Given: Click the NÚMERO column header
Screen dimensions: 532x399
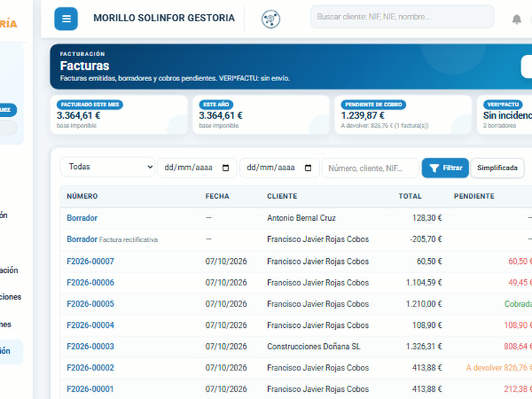Looking at the screenshot, I should tap(82, 196).
